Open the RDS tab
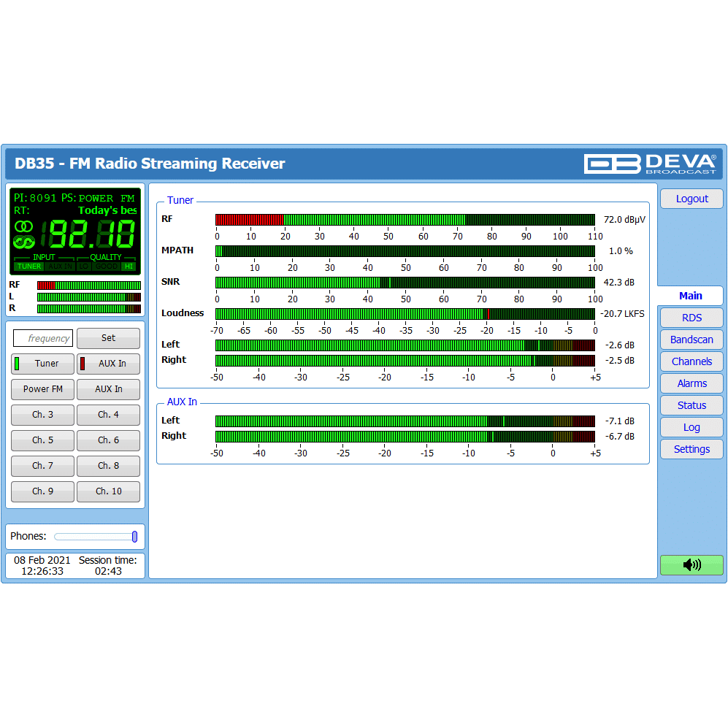The width and height of the screenshot is (728, 728). 691,318
